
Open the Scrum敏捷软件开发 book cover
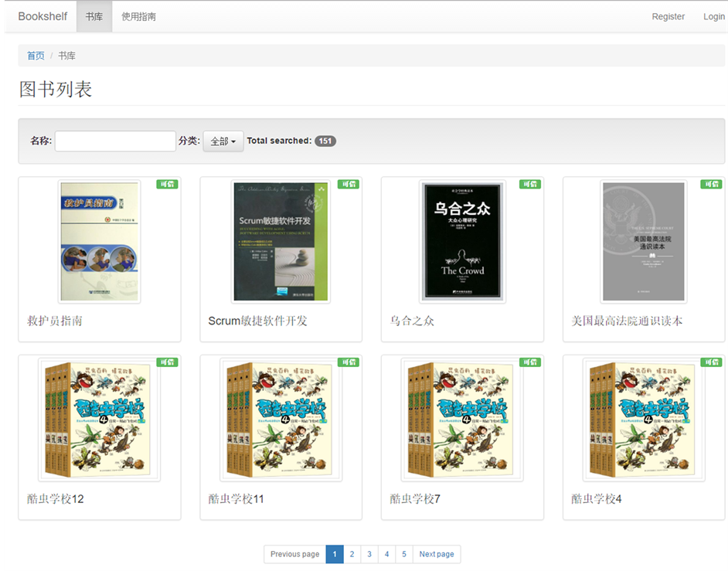pyautogui.click(x=281, y=242)
